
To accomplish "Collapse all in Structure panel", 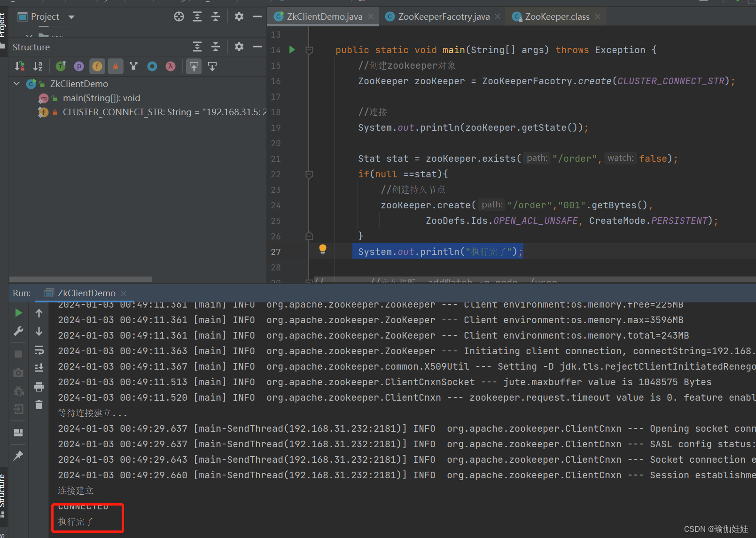I will click(x=216, y=47).
